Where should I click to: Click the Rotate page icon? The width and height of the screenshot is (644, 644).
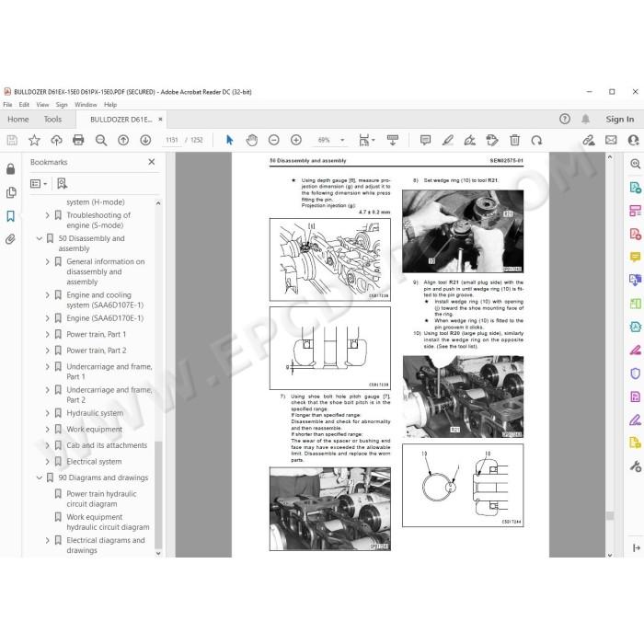536,140
